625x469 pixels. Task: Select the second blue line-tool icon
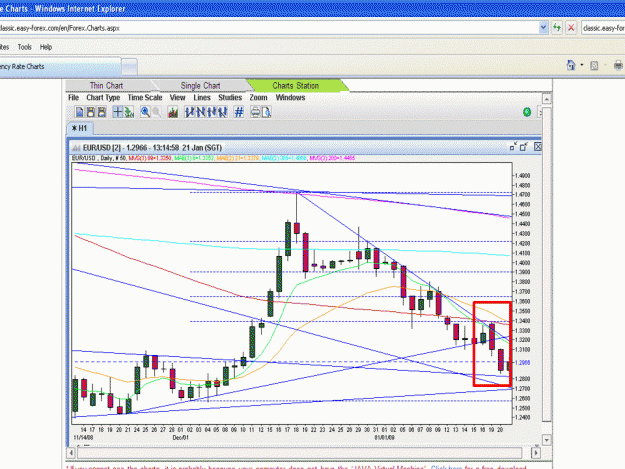200,112
